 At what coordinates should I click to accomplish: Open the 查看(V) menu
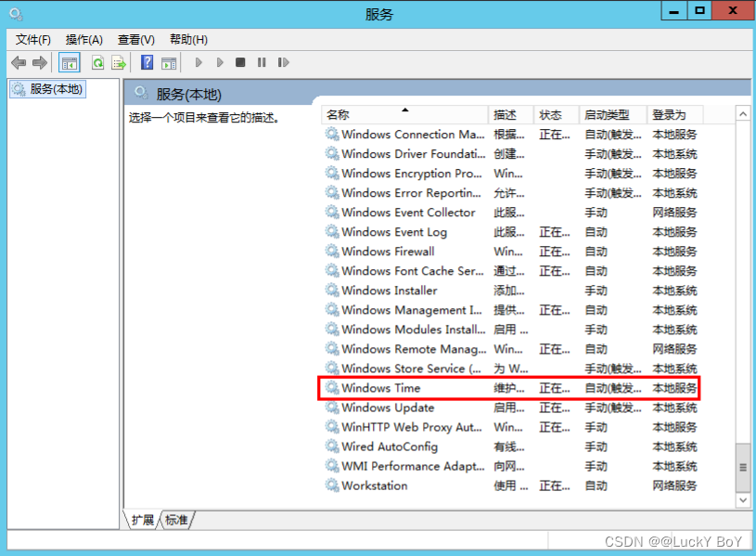[x=136, y=40]
